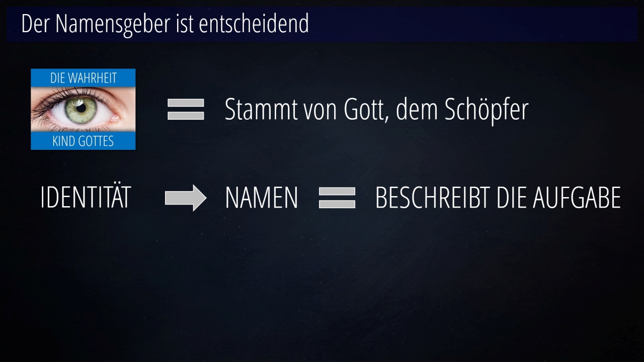Click the green eye image

point(83,109)
